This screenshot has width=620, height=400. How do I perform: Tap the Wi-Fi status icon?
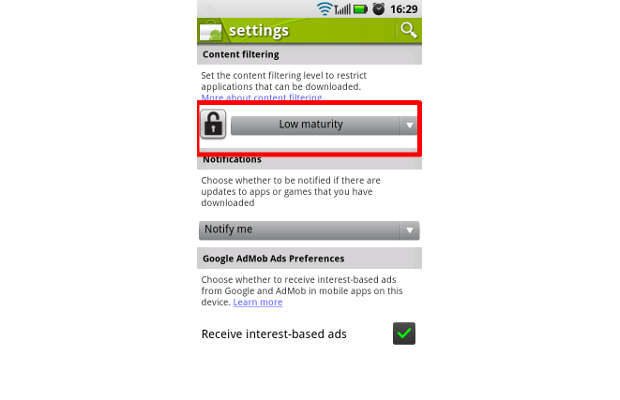click(325, 9)
